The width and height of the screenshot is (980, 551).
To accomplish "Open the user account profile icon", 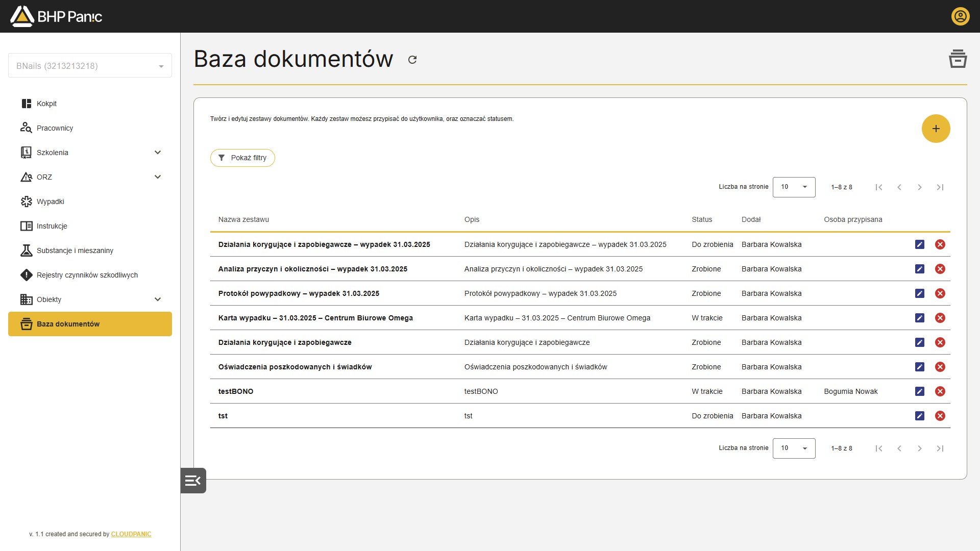I will (x=960, y=16).
